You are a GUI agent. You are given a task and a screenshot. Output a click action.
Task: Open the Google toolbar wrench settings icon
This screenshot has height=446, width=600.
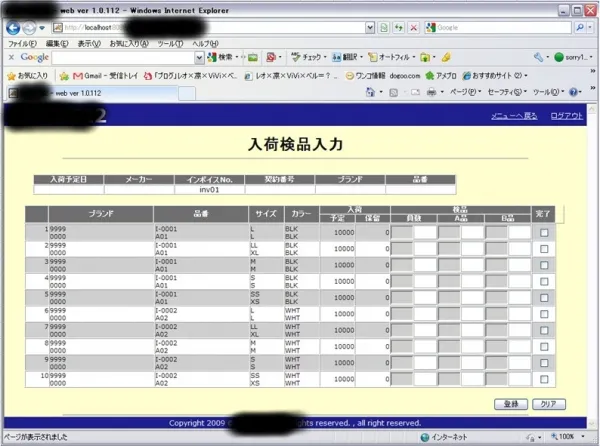(x=538, y=57)
